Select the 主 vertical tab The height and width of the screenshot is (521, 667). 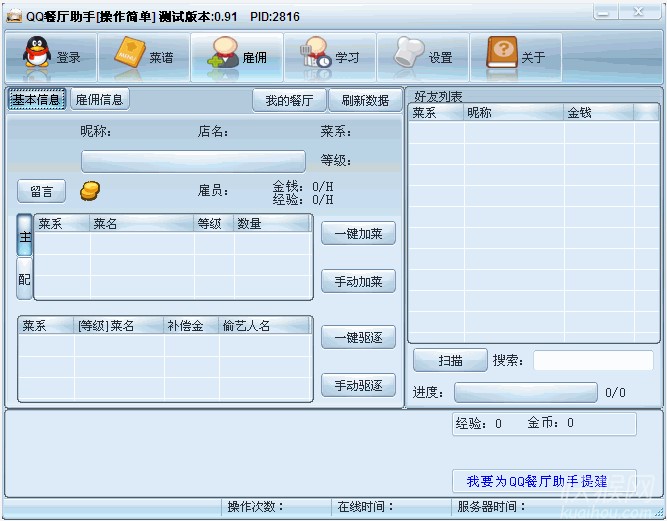(x=25, y=235)
